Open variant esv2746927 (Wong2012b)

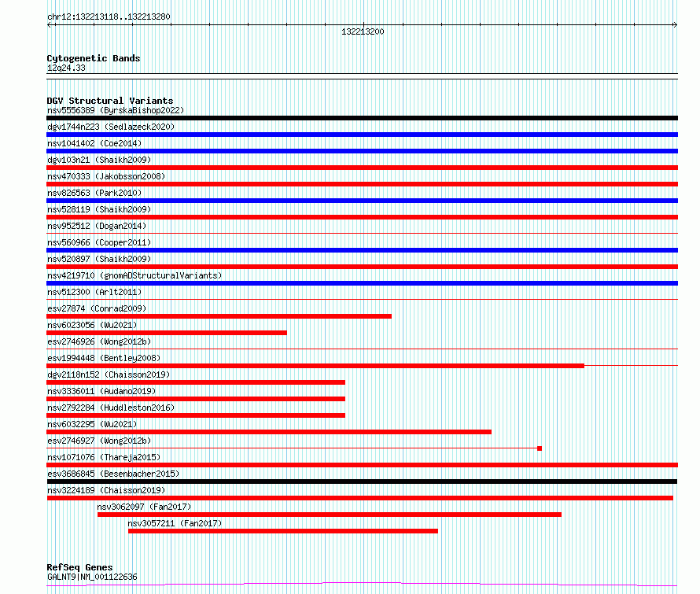click(99, 441)
